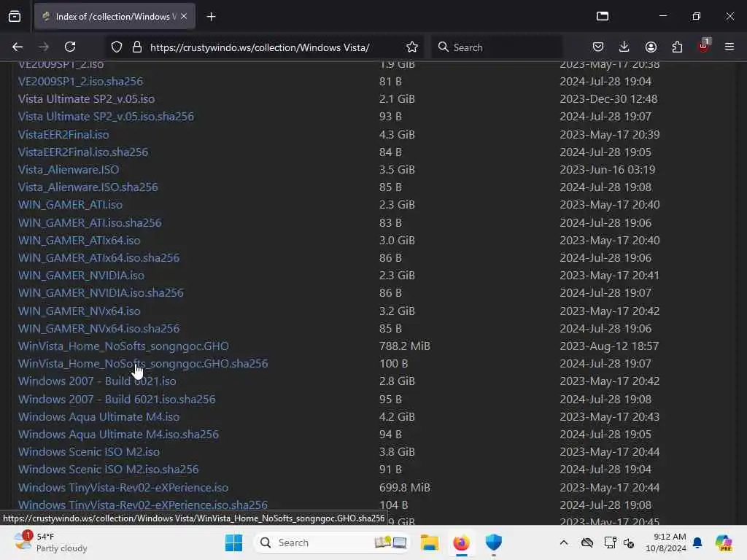
Task: Open Vista Ultimate SP2_v.05.iso link
Action: coord(86,99)
